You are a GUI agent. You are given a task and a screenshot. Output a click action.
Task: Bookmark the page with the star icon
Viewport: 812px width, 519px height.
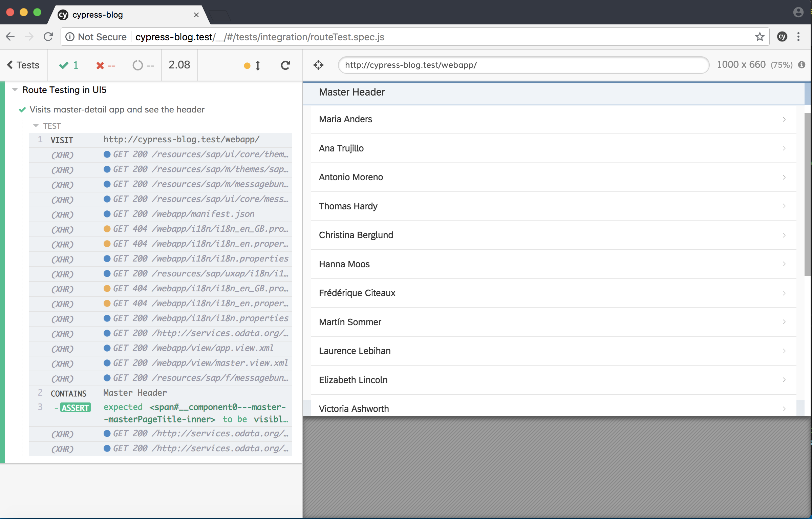pyautogui.click(x=760, y=37)
